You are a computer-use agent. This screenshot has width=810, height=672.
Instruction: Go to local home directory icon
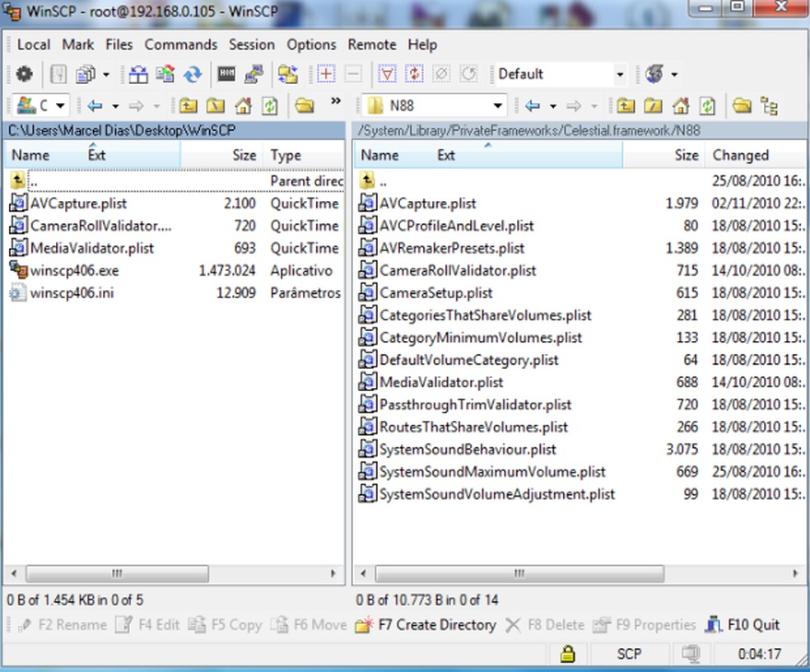coord(243,106)
